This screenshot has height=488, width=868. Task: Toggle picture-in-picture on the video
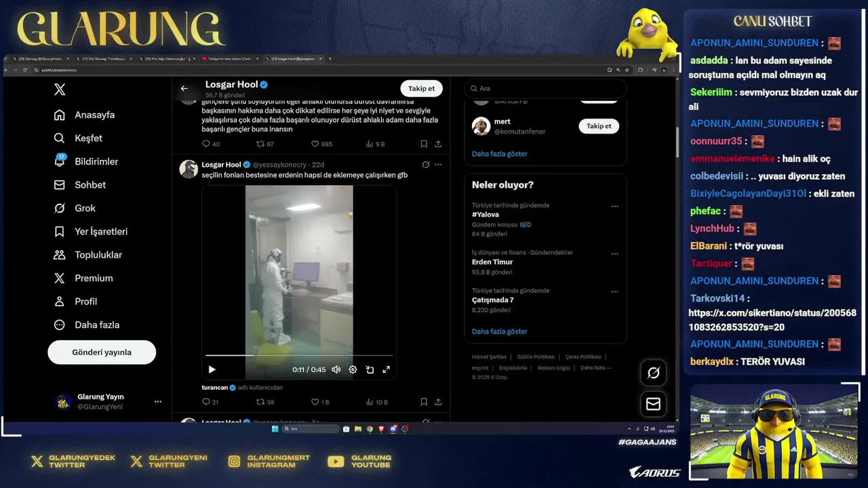coord(370,369)
